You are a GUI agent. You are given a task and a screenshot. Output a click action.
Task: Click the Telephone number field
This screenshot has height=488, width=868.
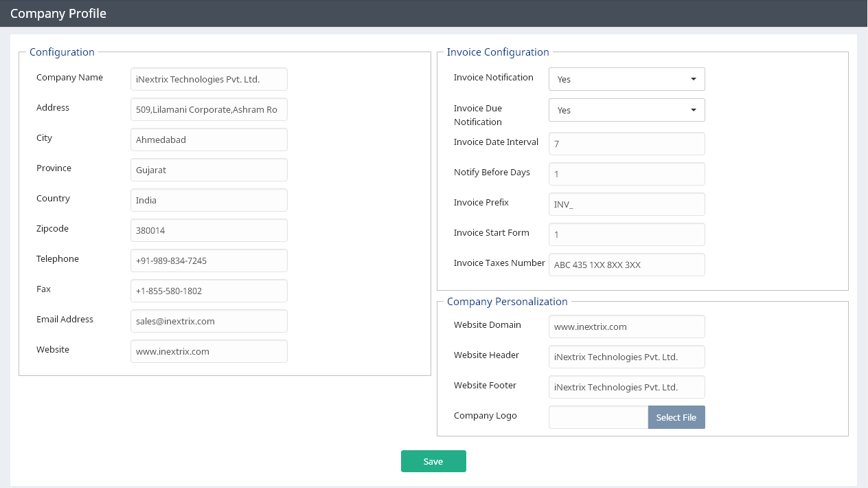tap(209, 260)
